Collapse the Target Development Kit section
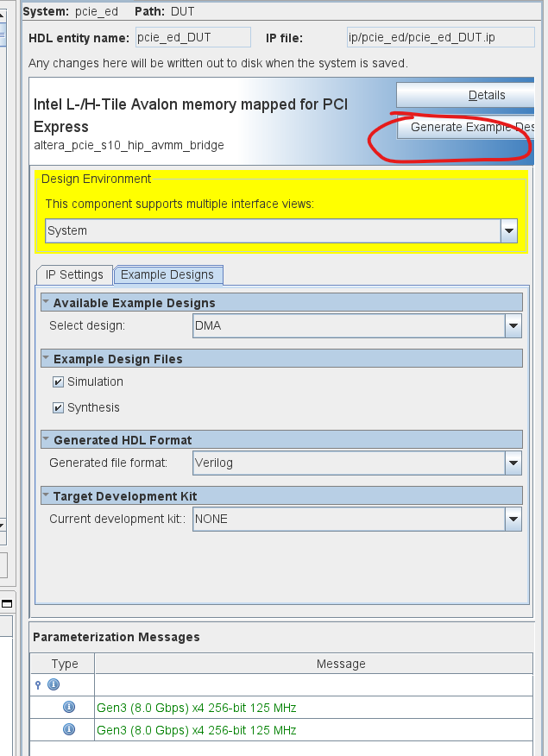The width and height of the screenshot is (548, 756). point(46,495)
